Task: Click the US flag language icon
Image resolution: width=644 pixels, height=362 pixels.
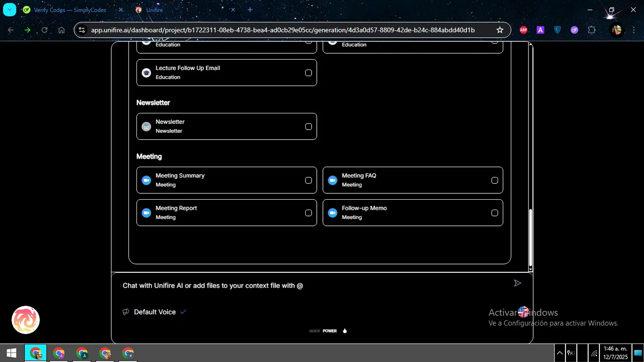Action: coord(523,312)
